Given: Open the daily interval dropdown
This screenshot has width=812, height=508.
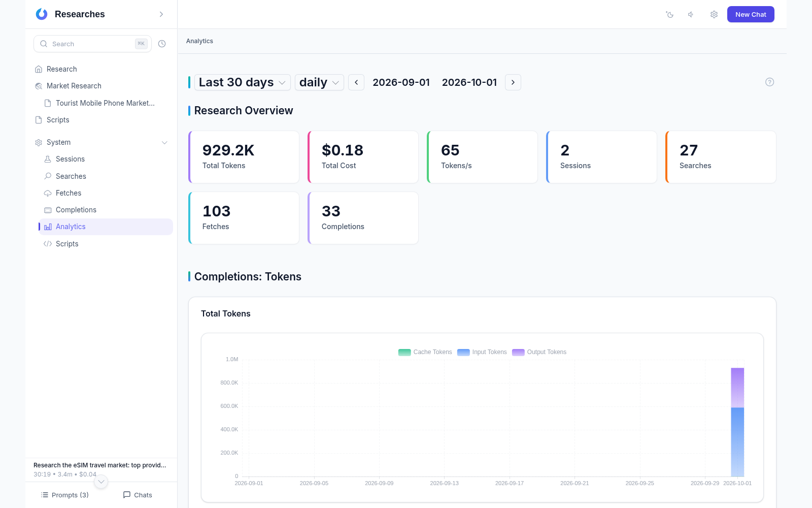Looking at the screenshot, I should [319, 82].
